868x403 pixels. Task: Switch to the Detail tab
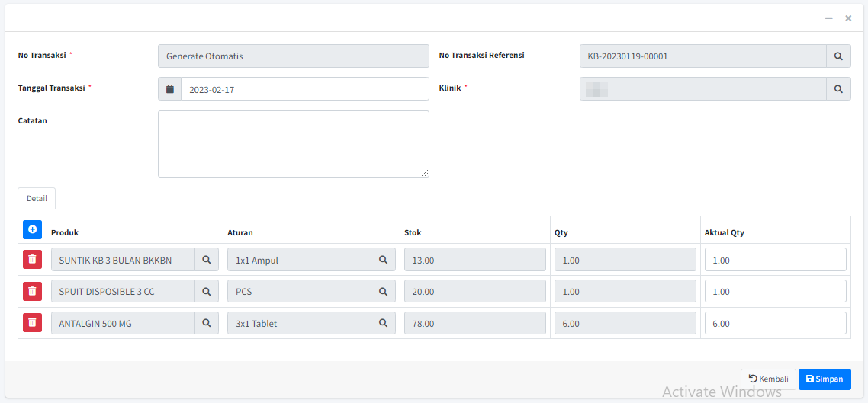(37, 198)
